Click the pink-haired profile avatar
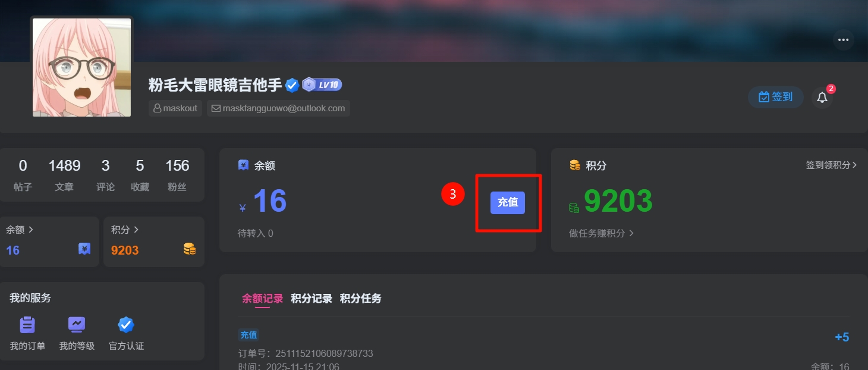 81,67
